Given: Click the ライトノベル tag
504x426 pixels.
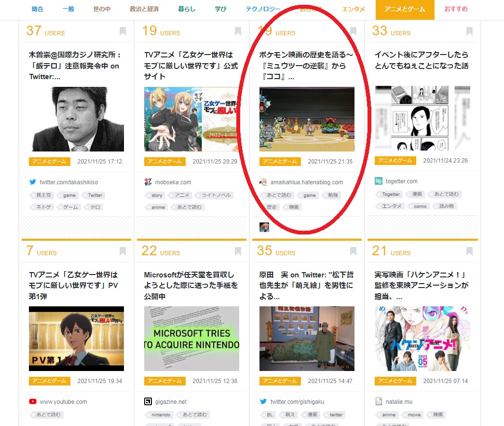Looking at the screenshot, I should [x=216, y=195].
